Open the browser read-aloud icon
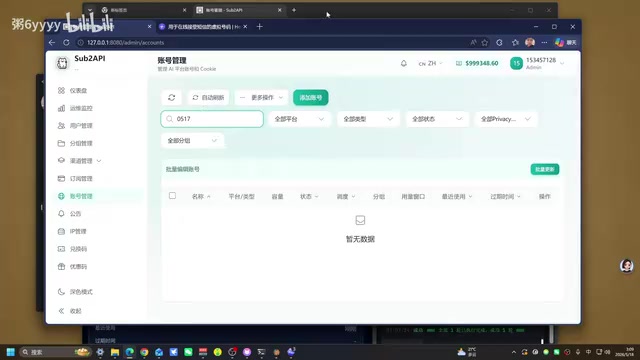 (473, 42)
